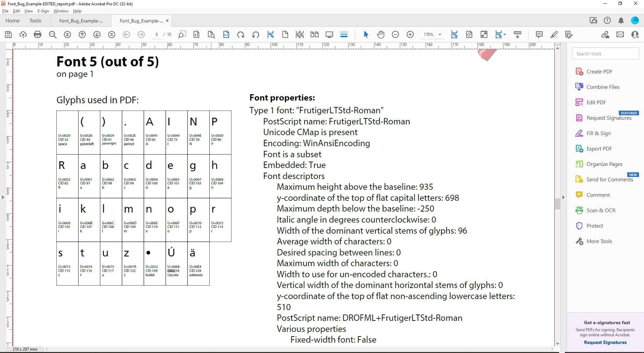
Task: Select the highlight text tool
Action: point(554,35)
